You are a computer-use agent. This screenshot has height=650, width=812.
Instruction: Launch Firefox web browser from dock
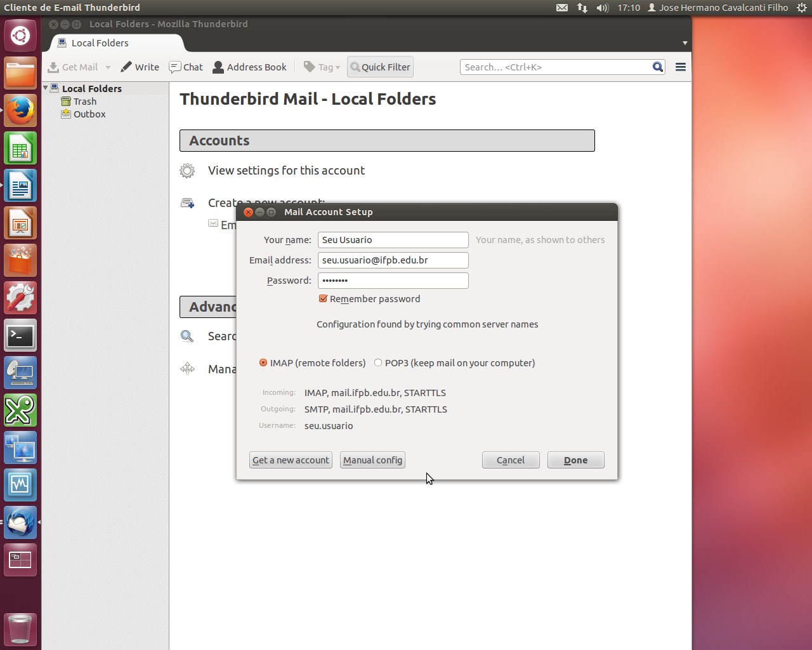[20, 110]
